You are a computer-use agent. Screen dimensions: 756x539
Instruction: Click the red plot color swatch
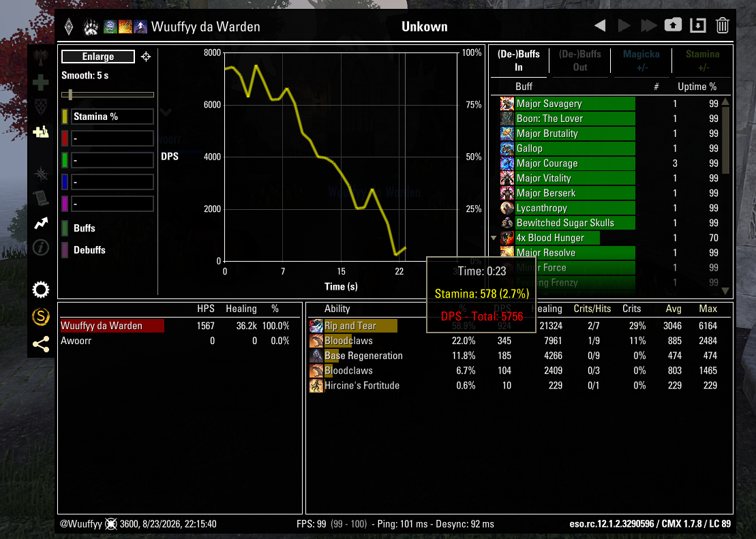(x=65, y=138)
